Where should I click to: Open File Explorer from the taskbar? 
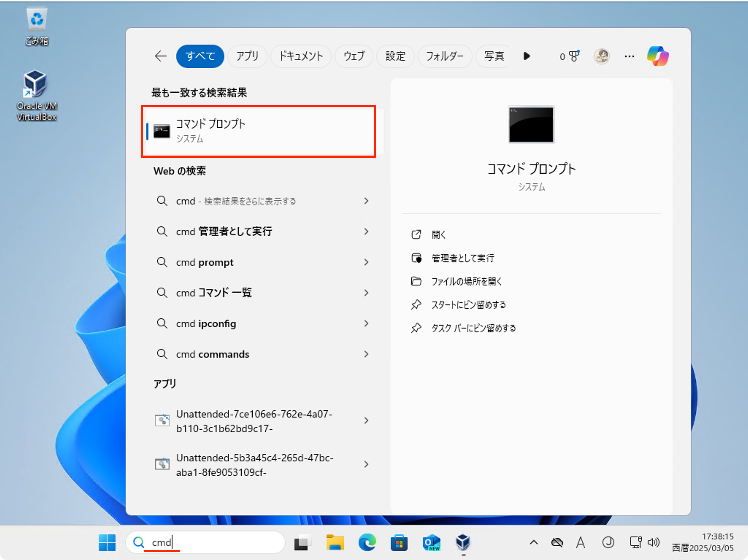(x=335, y=543)
